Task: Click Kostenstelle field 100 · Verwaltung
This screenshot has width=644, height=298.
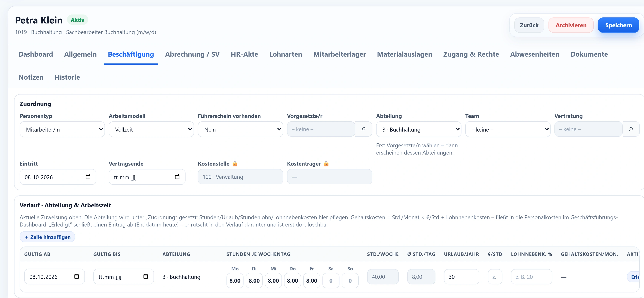Action: [240, 177]
